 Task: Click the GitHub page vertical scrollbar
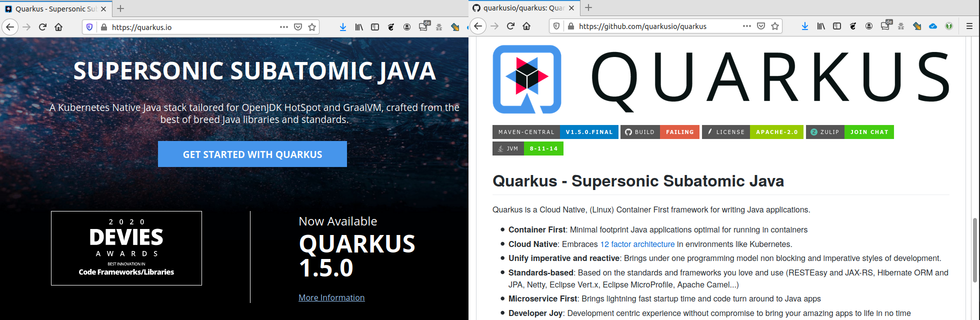click(974, 250)
